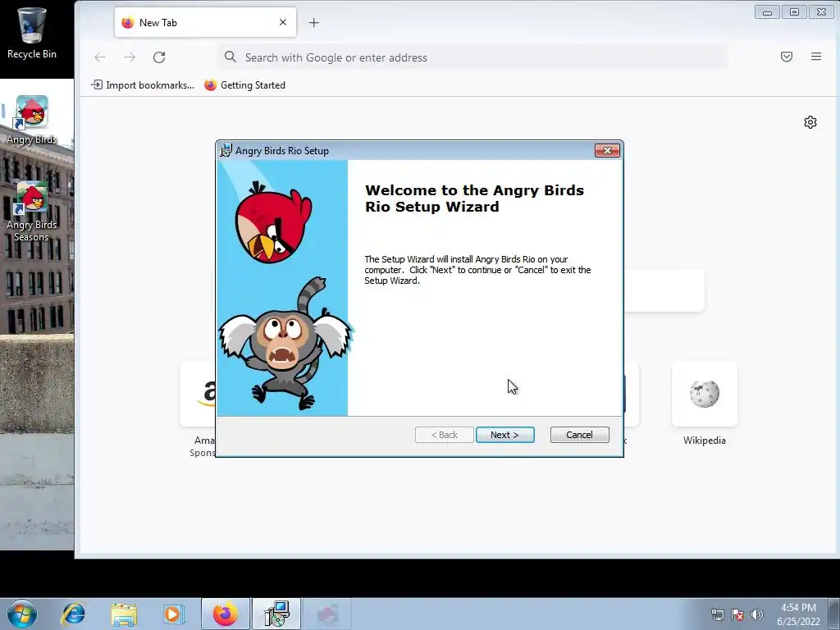Select the New Tab tab in Firefox
This screenshot has height=630, width=840.
coord(205,22)
